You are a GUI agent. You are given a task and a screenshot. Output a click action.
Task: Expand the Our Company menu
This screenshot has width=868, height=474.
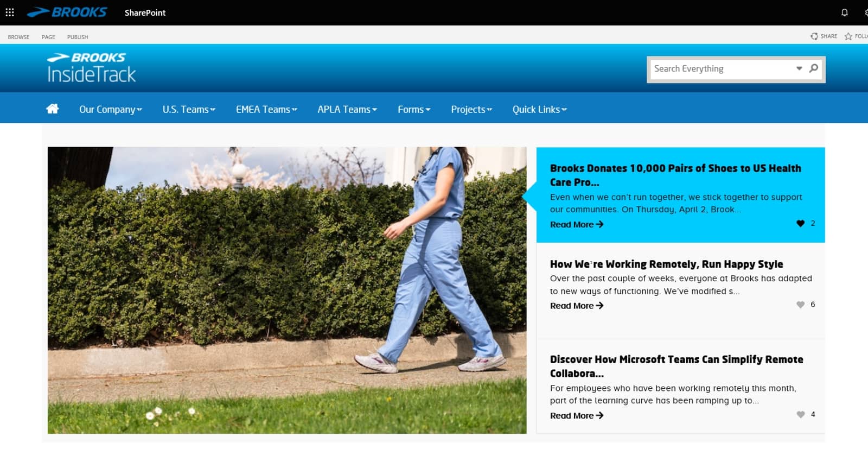tap(111, 109)
